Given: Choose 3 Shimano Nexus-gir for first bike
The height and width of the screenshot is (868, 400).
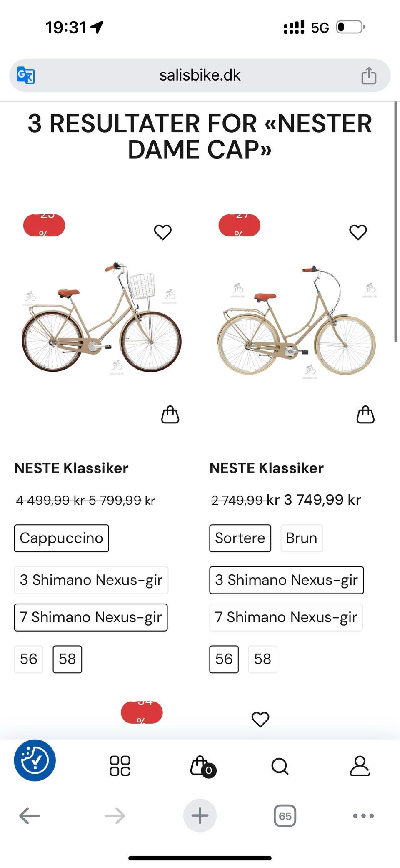Looking at the screenshot, I should click(91, 580).
